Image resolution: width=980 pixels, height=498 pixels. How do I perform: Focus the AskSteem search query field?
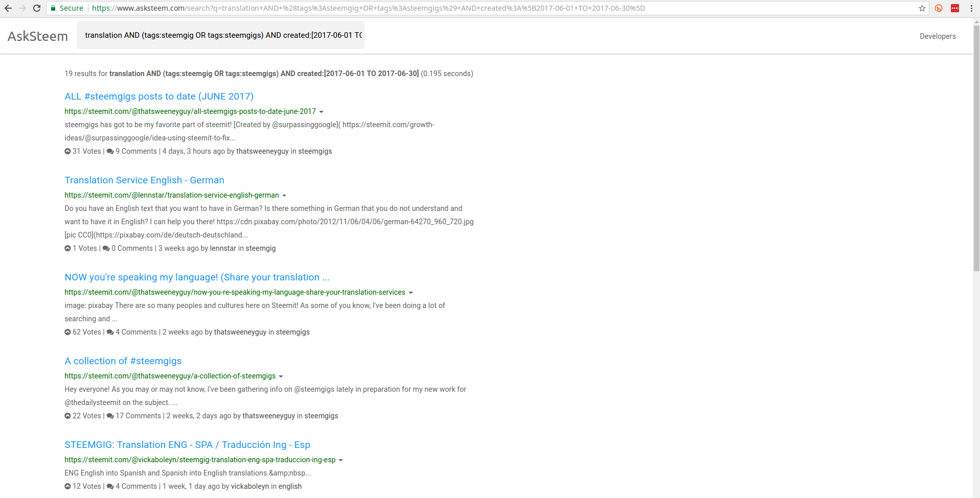tap(220, 35)
